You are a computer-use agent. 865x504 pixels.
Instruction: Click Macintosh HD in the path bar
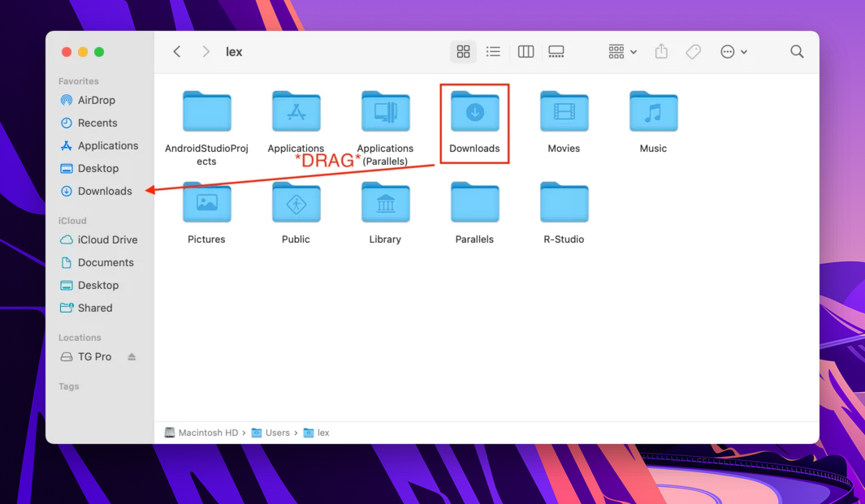202,433
